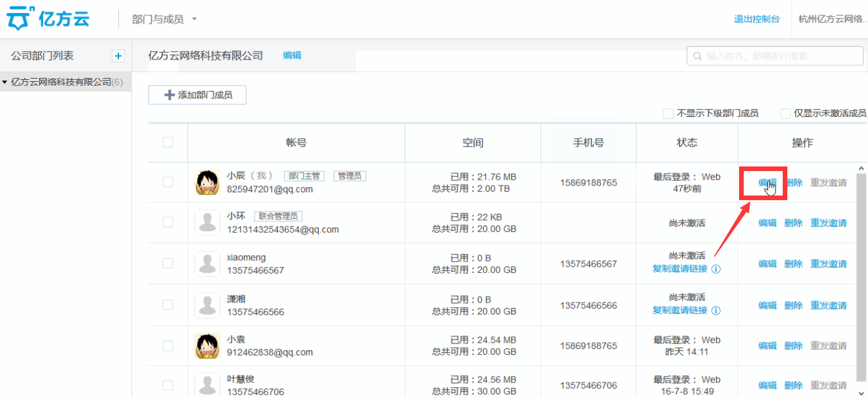This screenshot has height=401, width=868.
Task: Click 重发邀请 for 小环
Action: click(828, 223)
